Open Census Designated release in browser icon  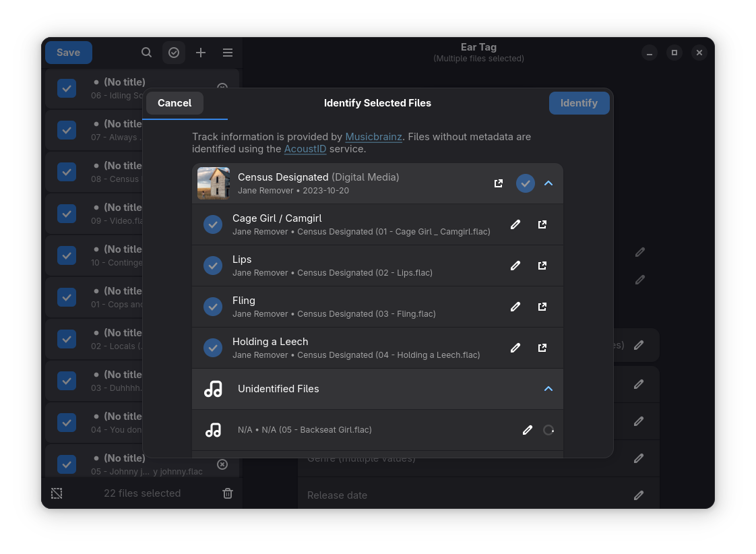point(499,183)
